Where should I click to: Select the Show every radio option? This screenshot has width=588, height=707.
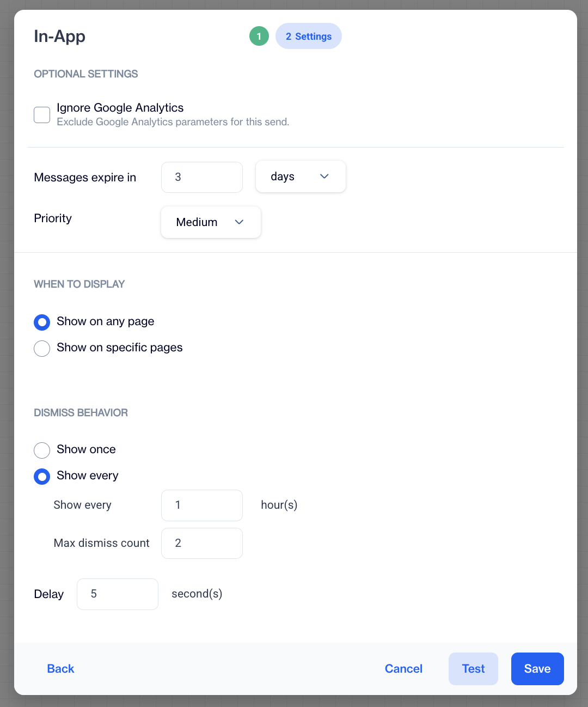pyautogui.click(x=42, y=477)
